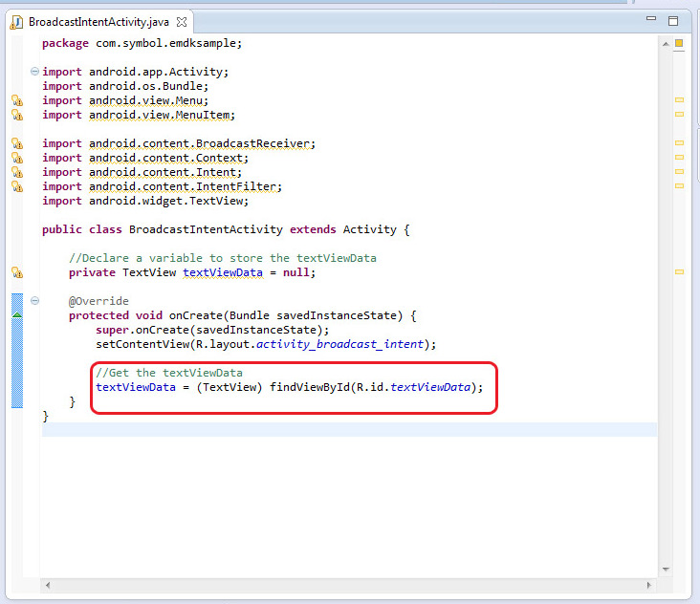Click warning icon beside android.view.Menu import
700x604 pixels.
coord(16,100)
